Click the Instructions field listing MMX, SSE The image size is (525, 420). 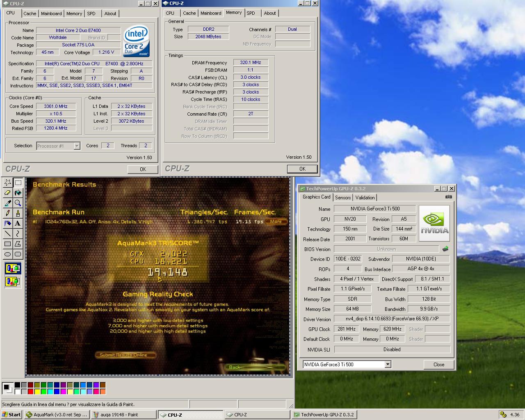click(x=94, y=86)
